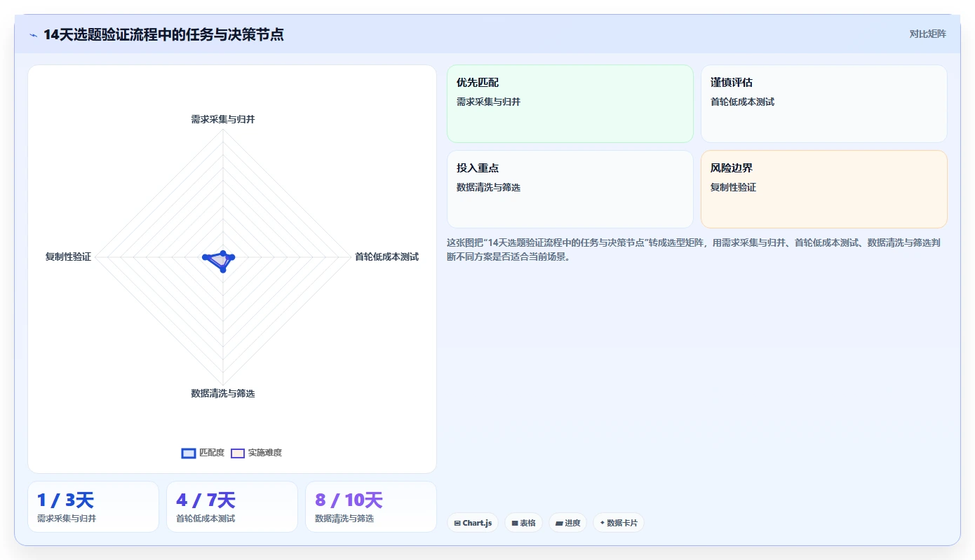975x560 pixels.
Task: Toggle the 匹配度 legend item
Action: tap(203, 453)
